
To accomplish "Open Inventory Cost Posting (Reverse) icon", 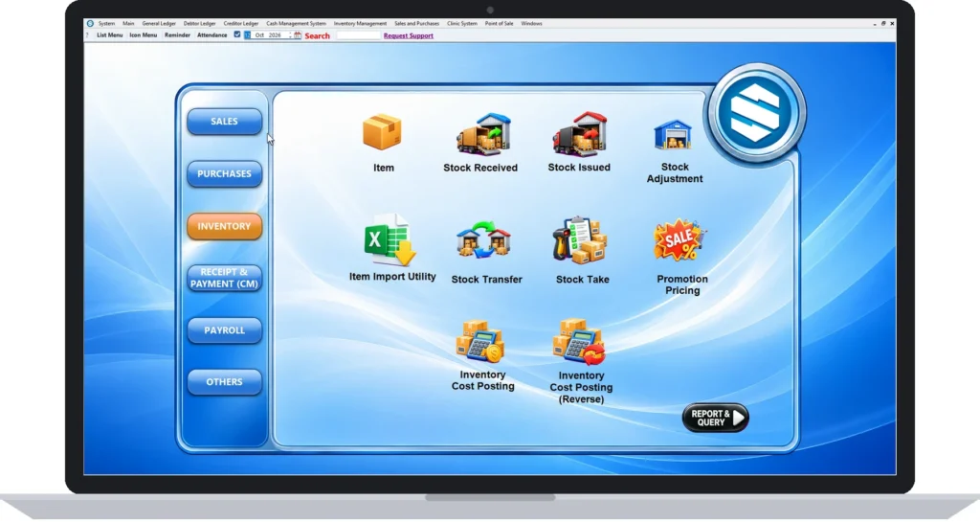I will coord(579,342).
